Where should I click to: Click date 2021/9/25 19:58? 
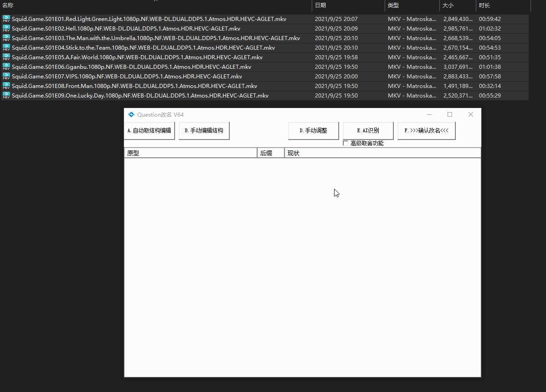(336, 57)
